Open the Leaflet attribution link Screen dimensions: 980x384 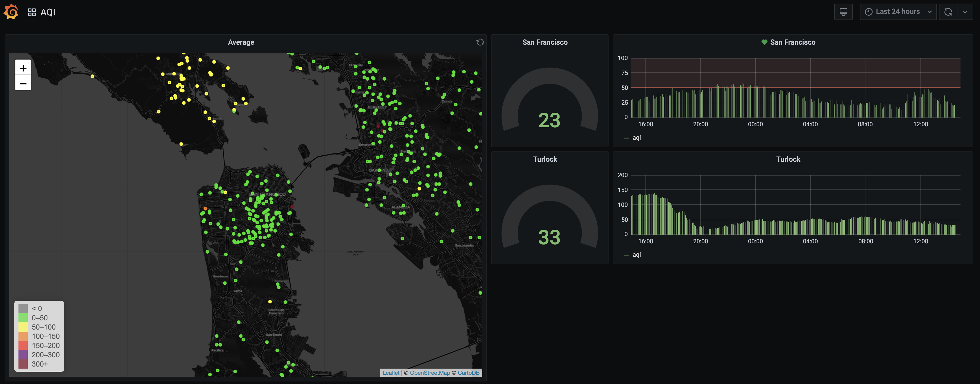pos(391,373)
